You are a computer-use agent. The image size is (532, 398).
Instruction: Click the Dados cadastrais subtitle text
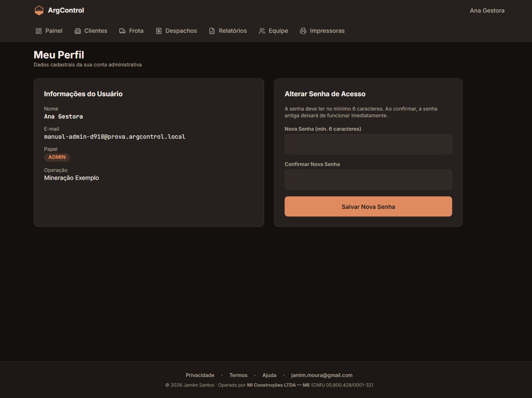click(87, 65)
